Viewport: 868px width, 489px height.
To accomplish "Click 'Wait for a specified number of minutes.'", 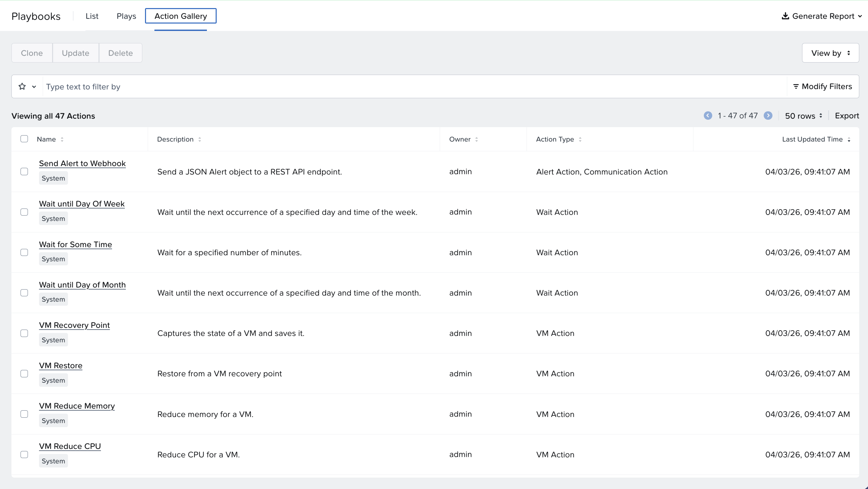I will 229,253.
